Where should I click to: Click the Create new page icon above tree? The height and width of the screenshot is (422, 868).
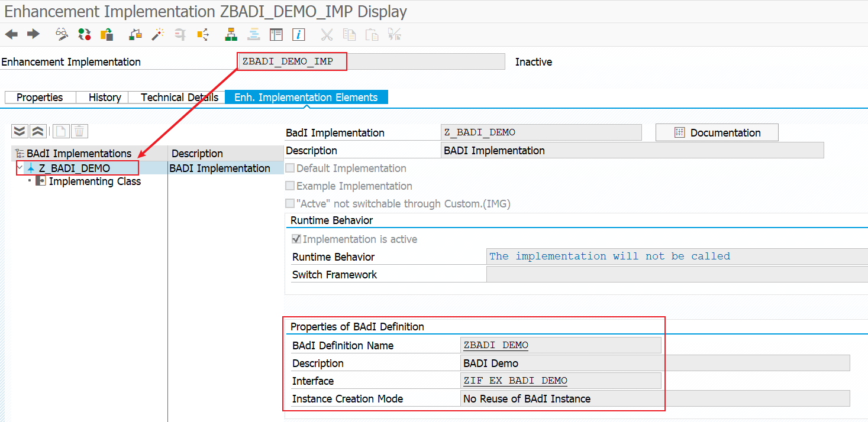(x=62, y=131)
